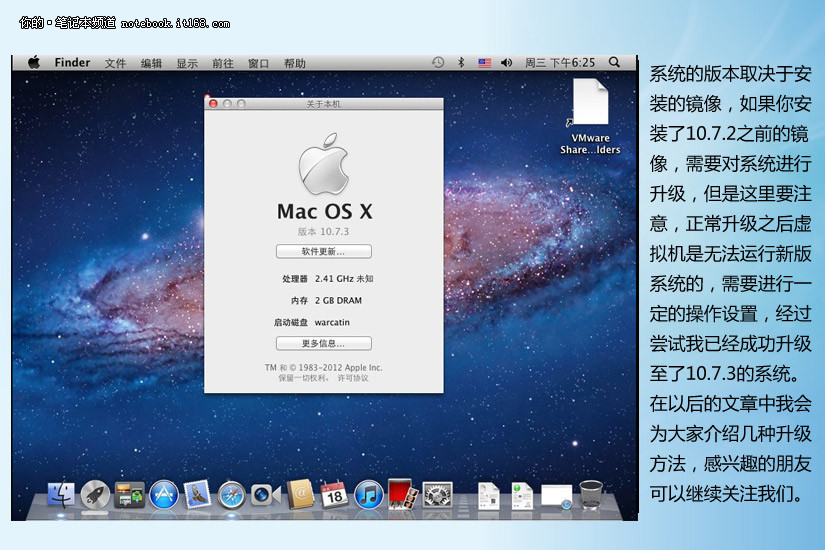This screenshot has height=550, width=825.
Task: Open the 帮助 menu
Action: tap(295, 63)
